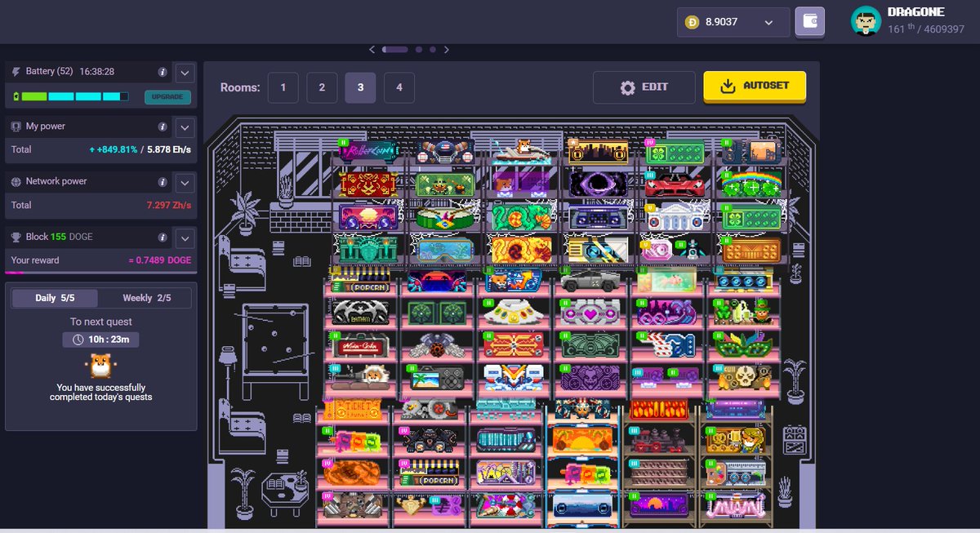Click the battery charge level bar
Viewport: 980px width, 533px height.
coord(72,97)
